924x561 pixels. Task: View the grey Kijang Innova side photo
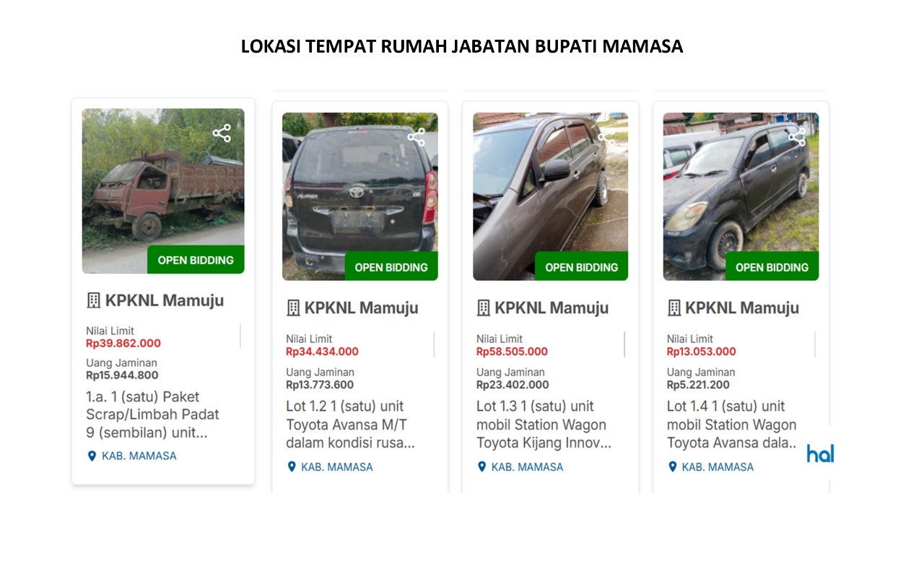pyautogui.click(x=550, y=196)
